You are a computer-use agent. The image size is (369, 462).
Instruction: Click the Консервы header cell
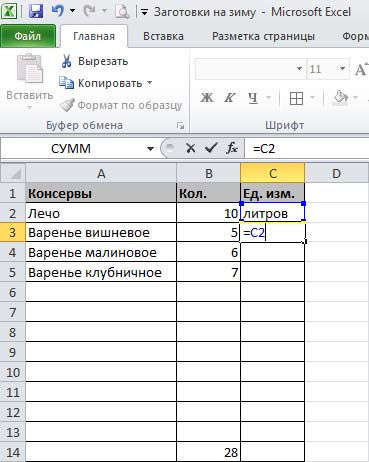(x=101, y=193)
